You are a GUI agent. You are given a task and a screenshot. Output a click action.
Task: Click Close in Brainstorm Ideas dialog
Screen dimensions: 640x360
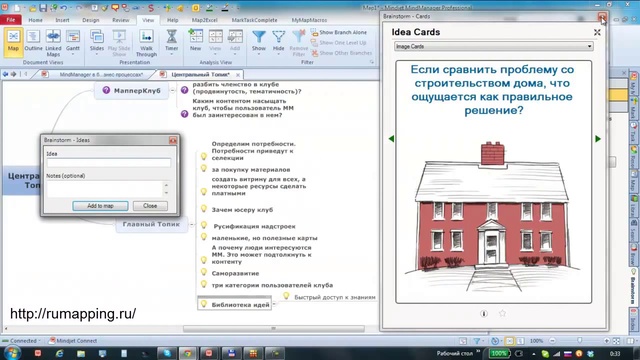point(150,206)
